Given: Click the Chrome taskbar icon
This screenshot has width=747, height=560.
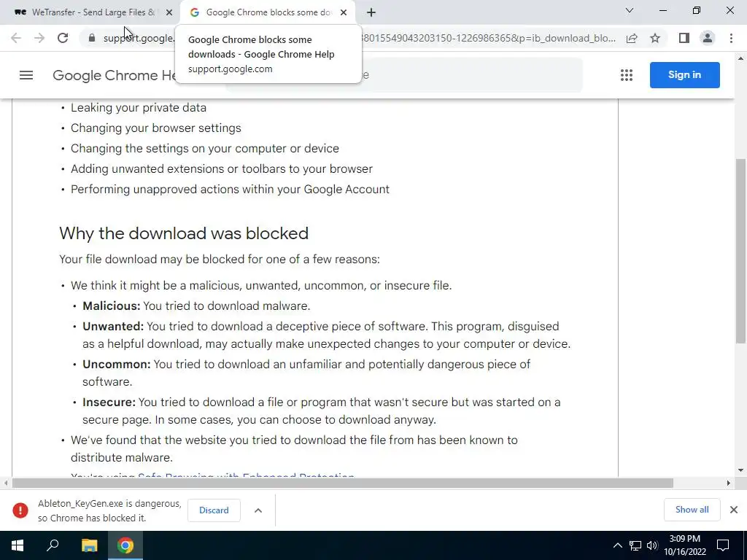Looking at the screenshot, I should pos(125,545).
